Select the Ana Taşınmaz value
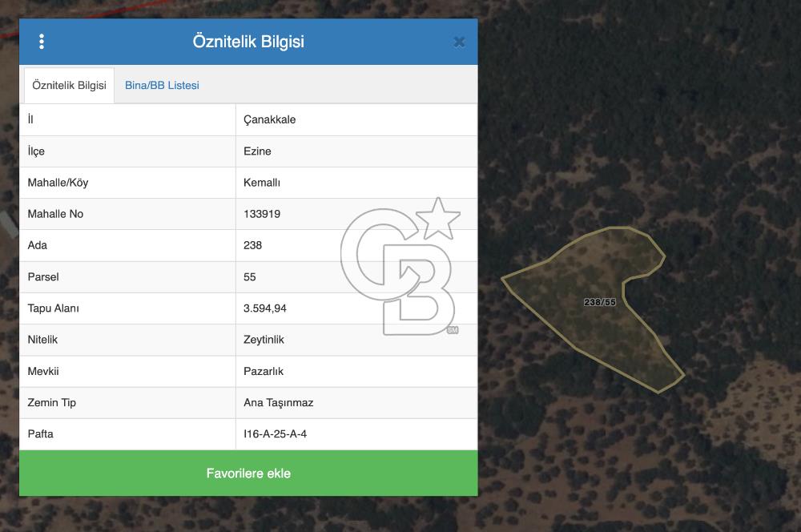 tap(278, 402)
